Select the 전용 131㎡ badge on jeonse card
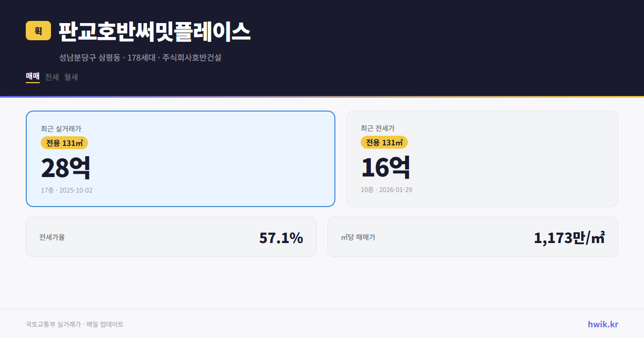Screen dimensions: 644x338 [384, 142]
